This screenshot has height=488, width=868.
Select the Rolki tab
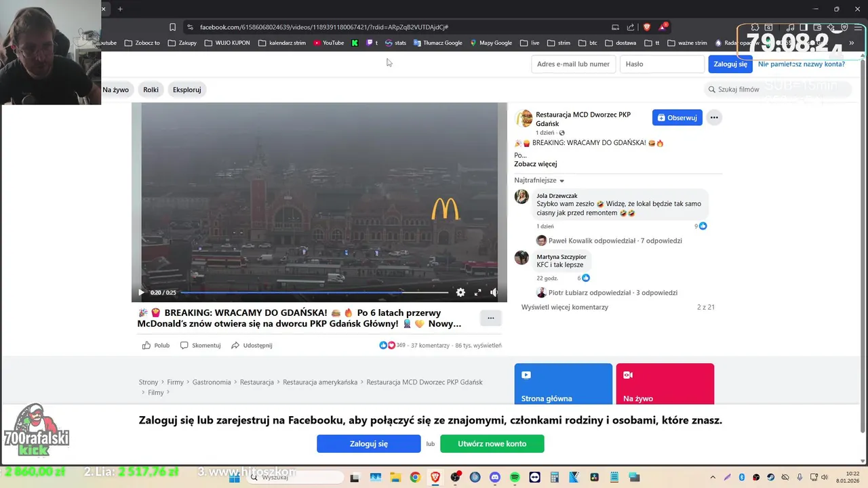[x=151, y=89]
